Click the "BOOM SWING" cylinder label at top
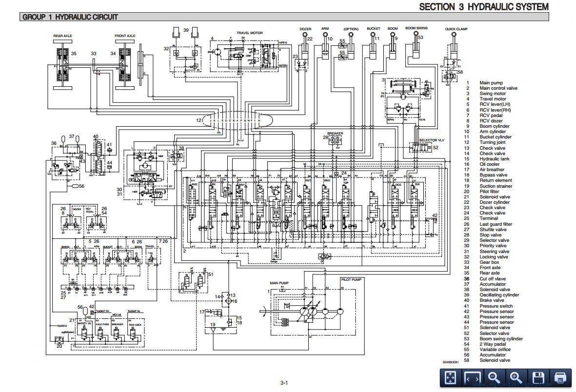The width and height of the screenshot is (576, 392). [x=416, y=28]
